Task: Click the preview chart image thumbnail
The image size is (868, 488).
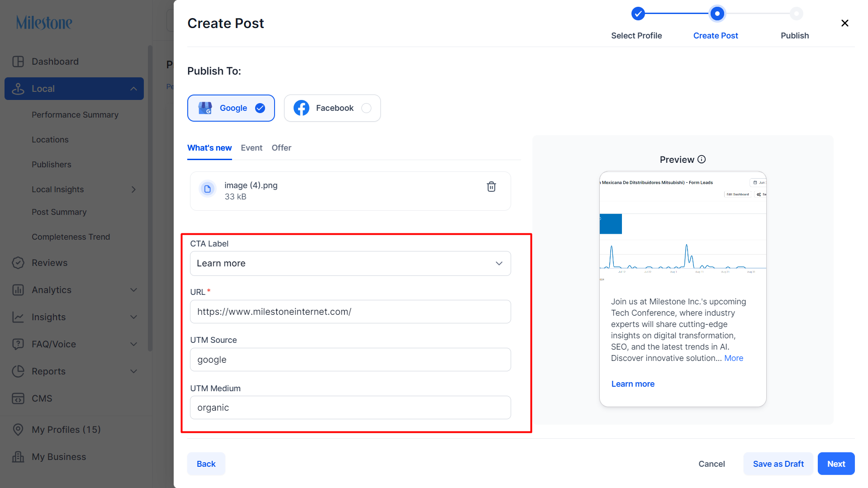Action: 683,228
